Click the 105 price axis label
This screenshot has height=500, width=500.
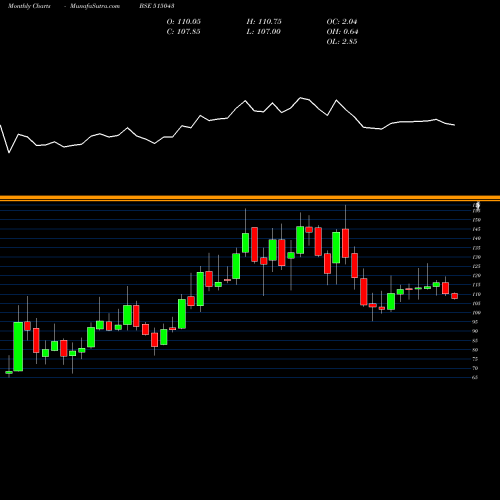pos(476,303)
